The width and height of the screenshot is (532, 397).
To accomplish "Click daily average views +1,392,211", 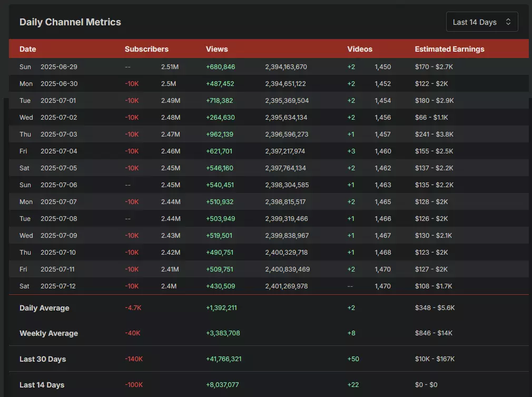I will tap(221, 308).
